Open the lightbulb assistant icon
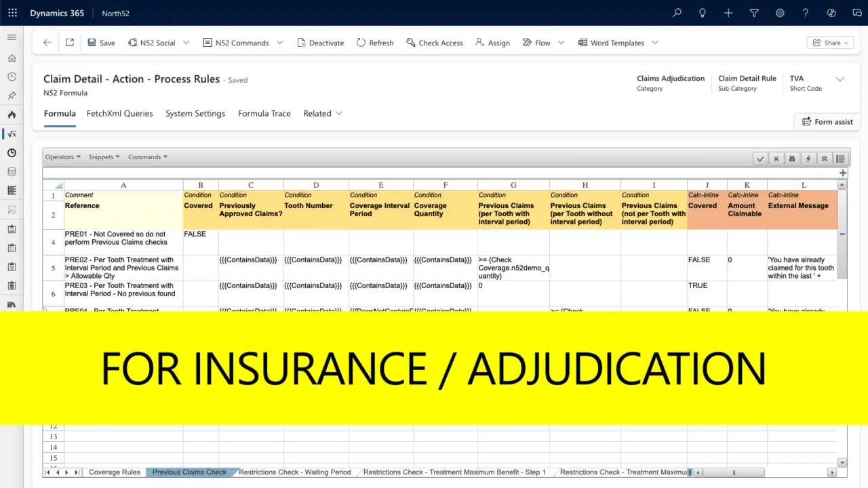 click(x=703, y=13)
